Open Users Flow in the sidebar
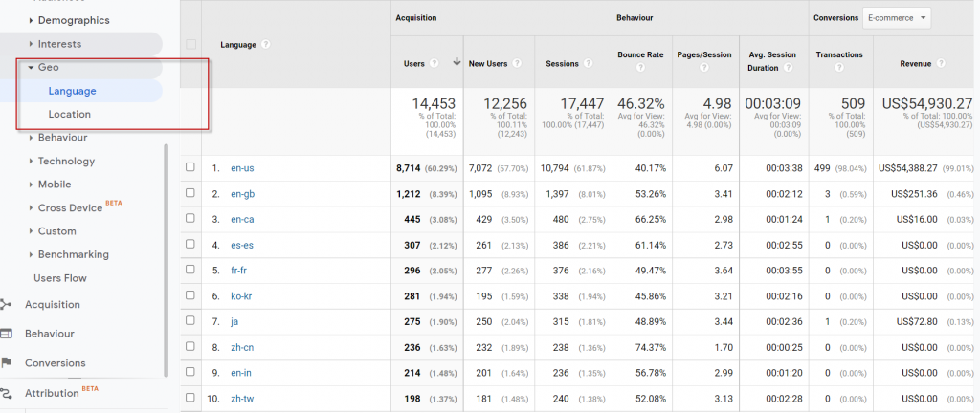 tap(60, 278)
